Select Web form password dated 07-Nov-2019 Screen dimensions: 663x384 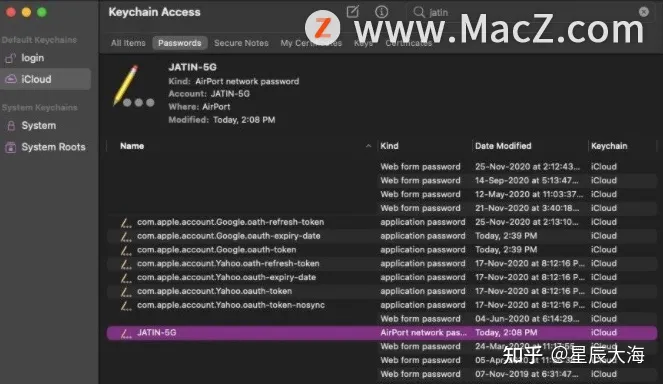click(382, 374)
